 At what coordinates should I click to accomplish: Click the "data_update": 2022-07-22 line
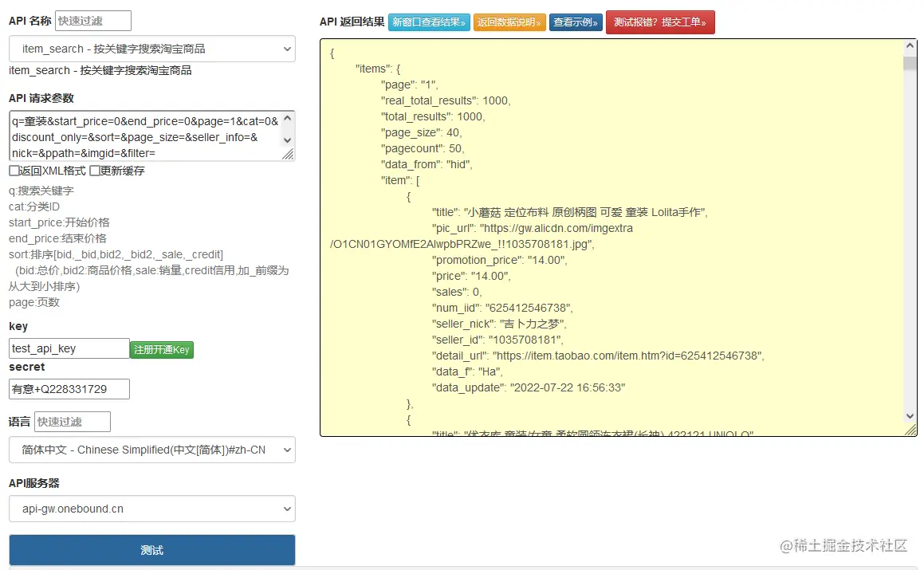529,387
